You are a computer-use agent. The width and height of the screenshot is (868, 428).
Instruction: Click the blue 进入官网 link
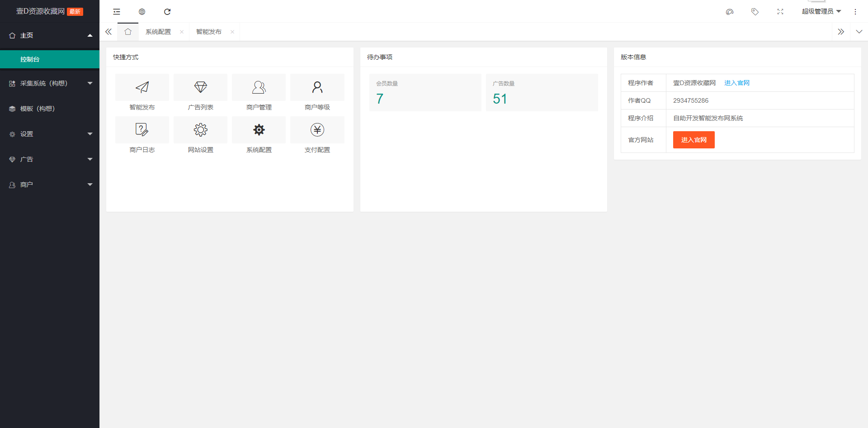tap(737, 83)
